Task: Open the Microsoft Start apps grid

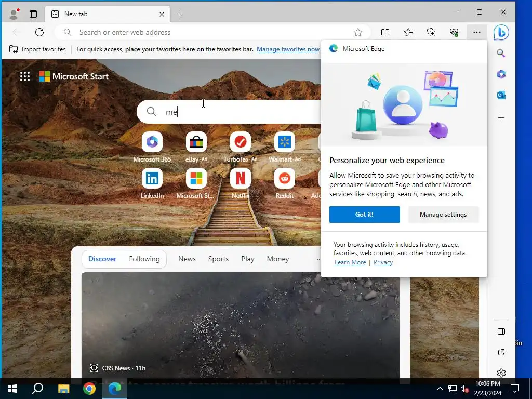Action: tap(25, 76)
